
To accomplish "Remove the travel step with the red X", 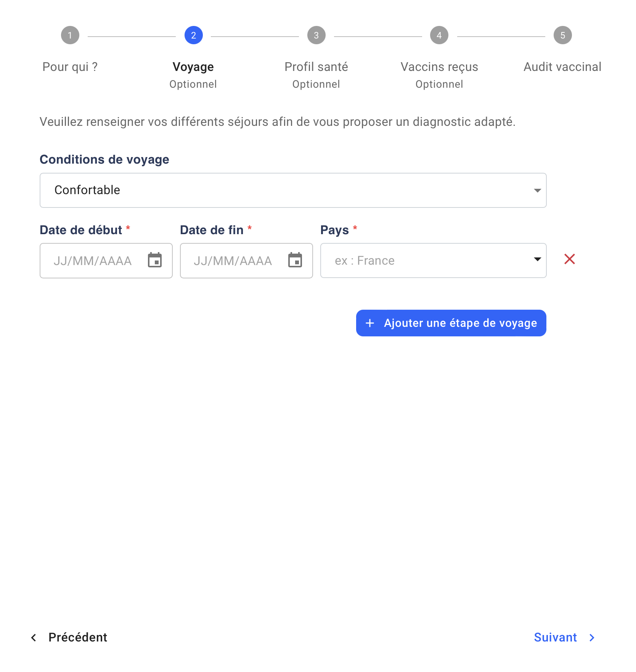I will point(570,259).
